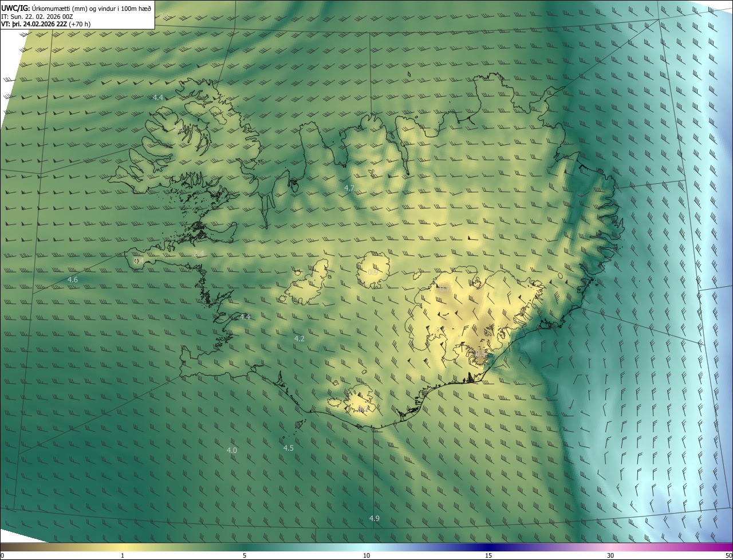Select the 4.6 value label over the sea
The image size is (733, 560).
(x=72, y=279)
